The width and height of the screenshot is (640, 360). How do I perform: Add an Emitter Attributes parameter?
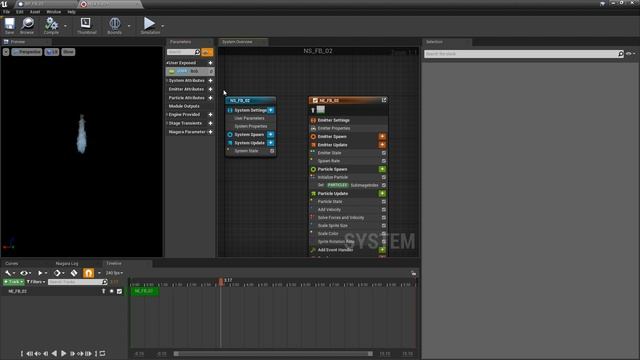tap(211, 89)
